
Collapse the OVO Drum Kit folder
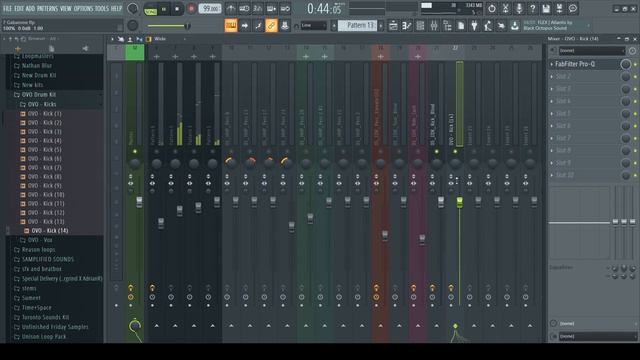(x=39, y=95)
